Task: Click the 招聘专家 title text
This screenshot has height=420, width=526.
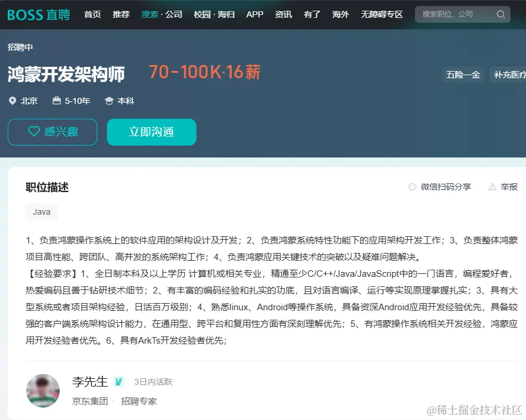Action: 139,402
